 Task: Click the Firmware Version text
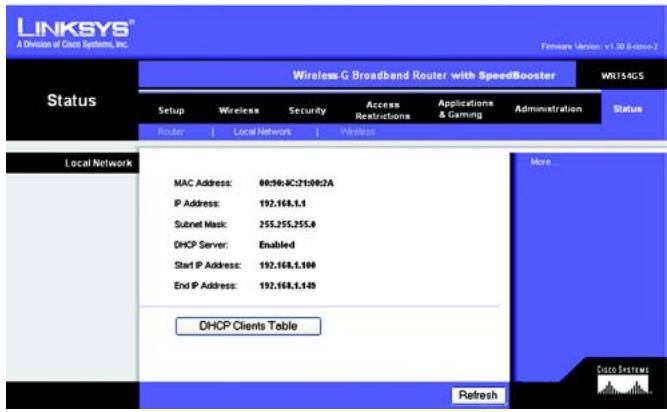(x=599, y=46)
